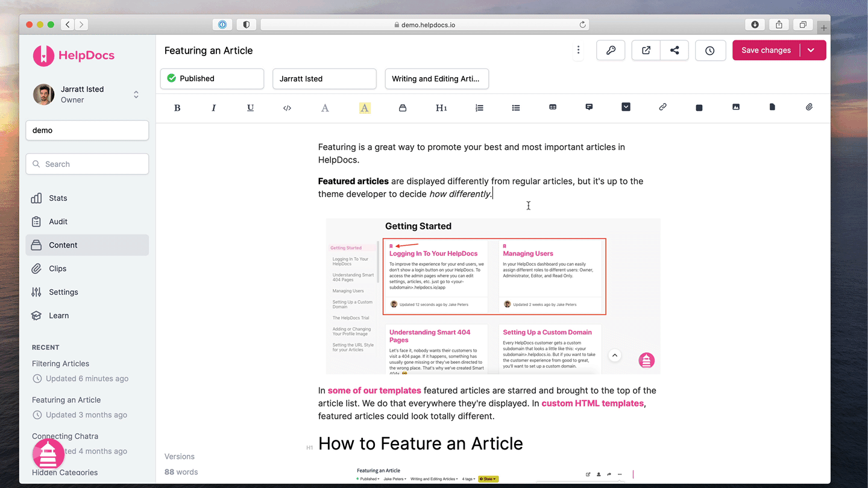Click 'Updated 6 minutes ago' text
The image size is (868, 488).
coord(89,378)
